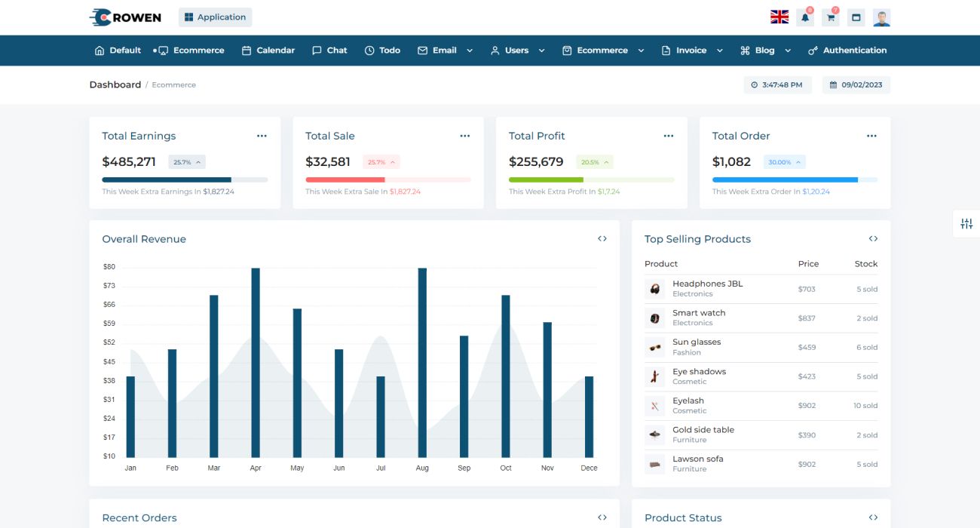Click the Oct bar in revenue chart
Image resolution: width=980 pixels, height=528 pixels.
[x=506, y=376]
